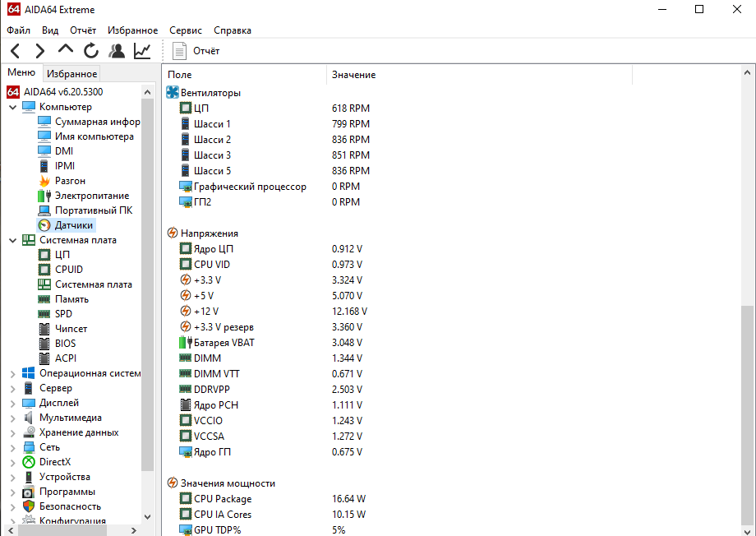Click the Windows logo Операционная система icon
The image size is (756, 536).
29,373
